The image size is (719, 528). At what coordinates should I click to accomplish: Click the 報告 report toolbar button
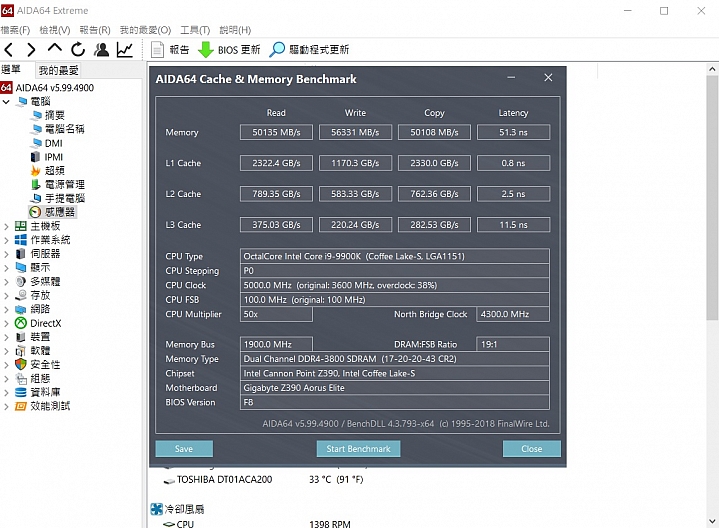170,50
